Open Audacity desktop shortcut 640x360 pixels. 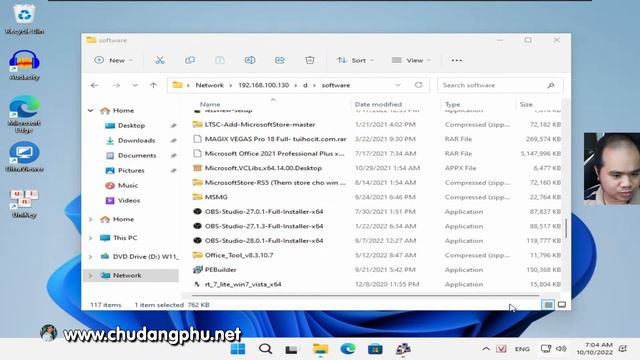coord(24,64)
